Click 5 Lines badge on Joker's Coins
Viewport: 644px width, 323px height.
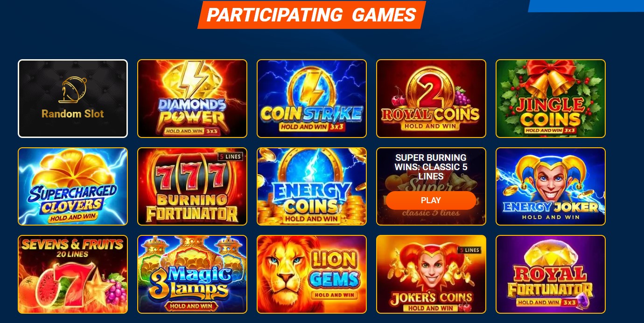[470, 250]
